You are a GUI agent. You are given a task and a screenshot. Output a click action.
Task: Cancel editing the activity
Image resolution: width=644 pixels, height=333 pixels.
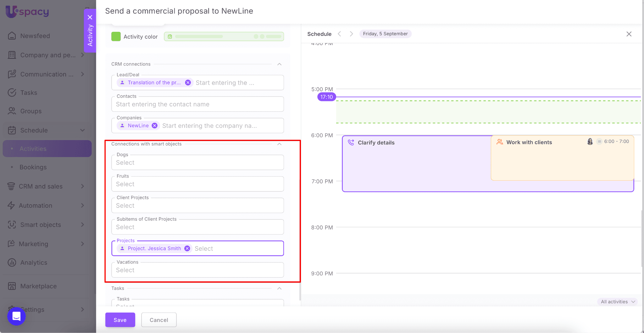click(159, 320)
